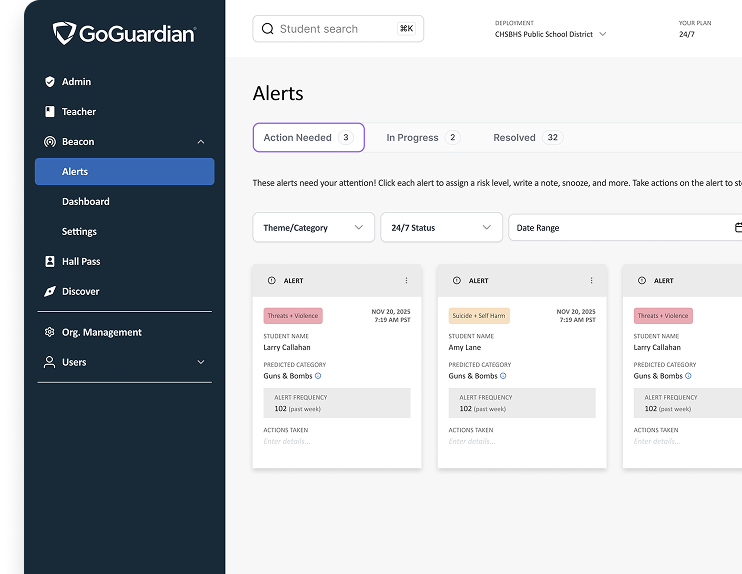Click the Admin shield icon
The height and width of the screenshot is (574, 742).
click(50, 82)
